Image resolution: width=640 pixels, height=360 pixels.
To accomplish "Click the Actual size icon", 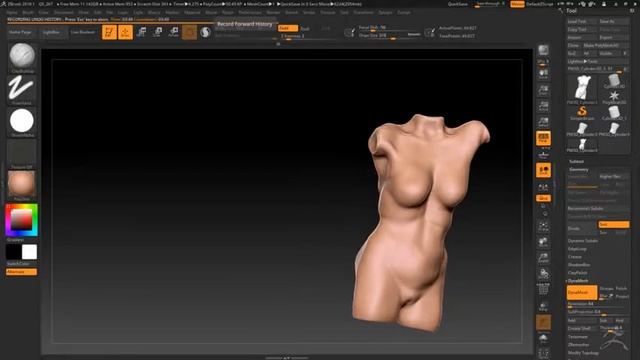I will [543, 107].
